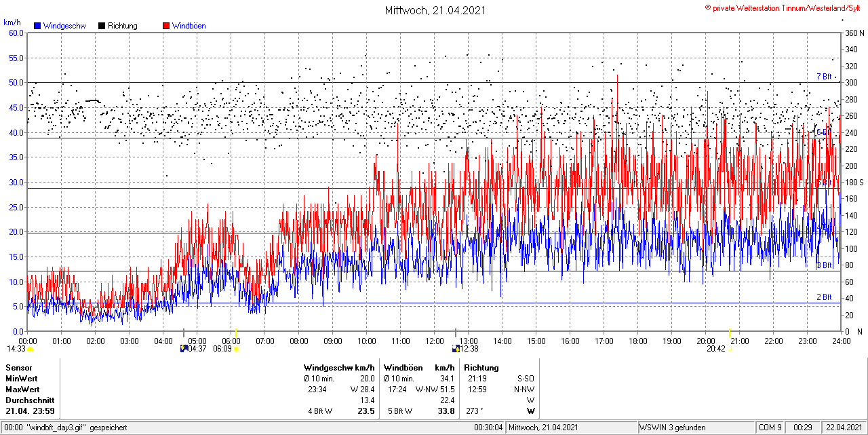
Task: Click the wind max time 23:34
Action: (x=317, y=390)
